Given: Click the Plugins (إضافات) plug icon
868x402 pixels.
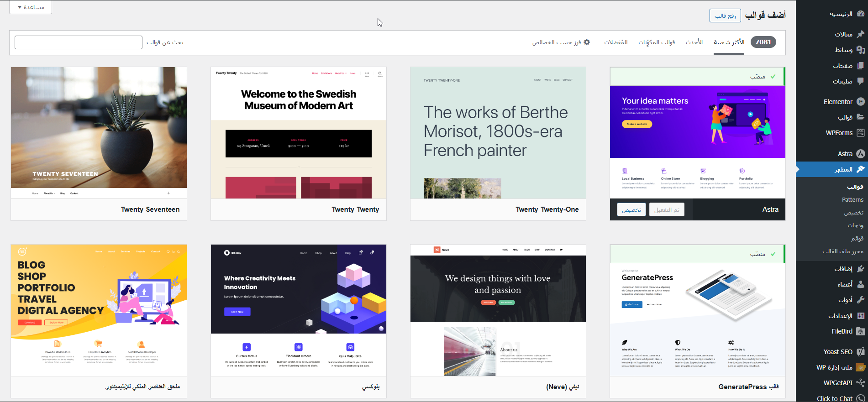Looking at the screenshot, I should 860,269.
